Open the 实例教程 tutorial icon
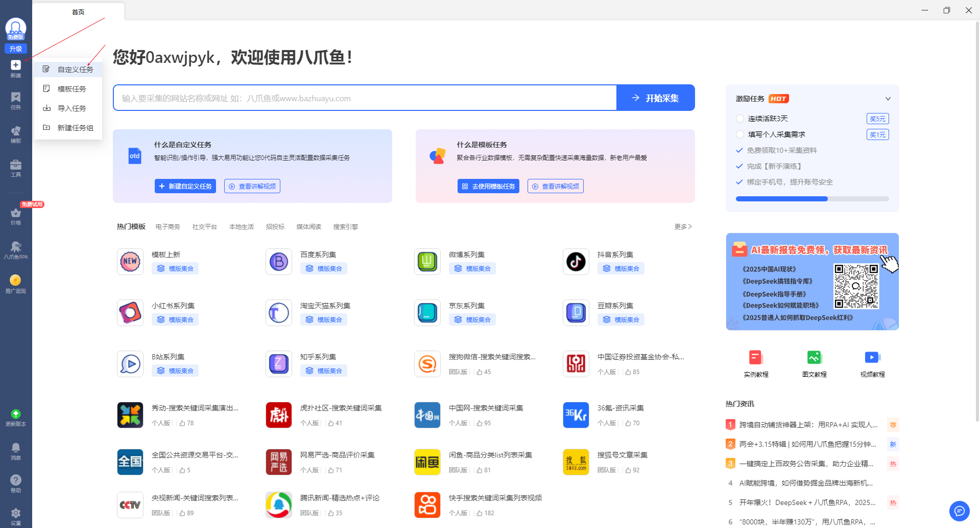 [x=756, y=357]
